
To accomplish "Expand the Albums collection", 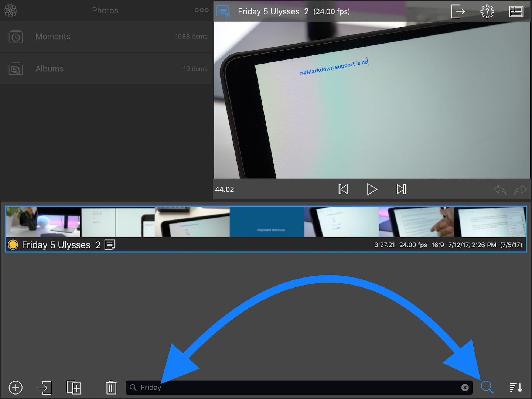I will tap(50, 68).
